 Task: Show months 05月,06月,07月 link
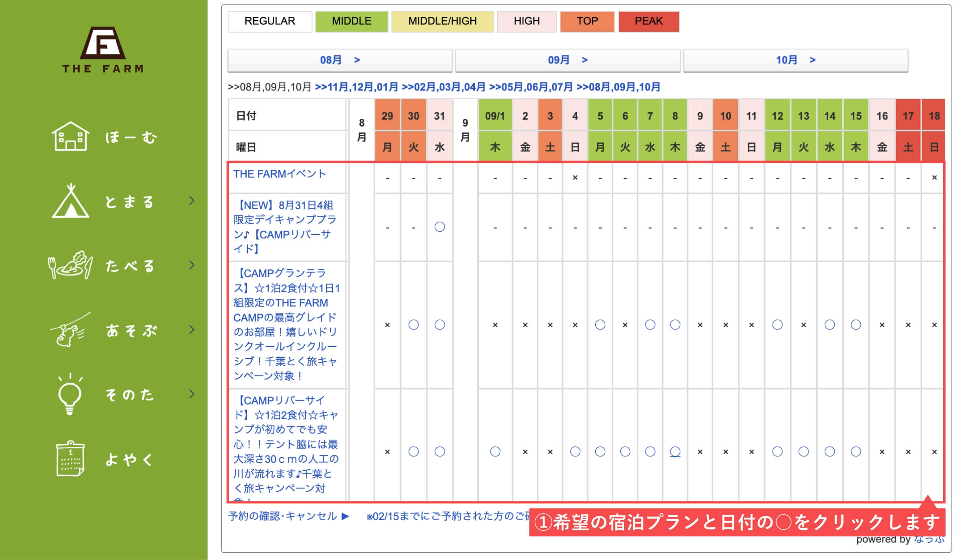(531, 87)
